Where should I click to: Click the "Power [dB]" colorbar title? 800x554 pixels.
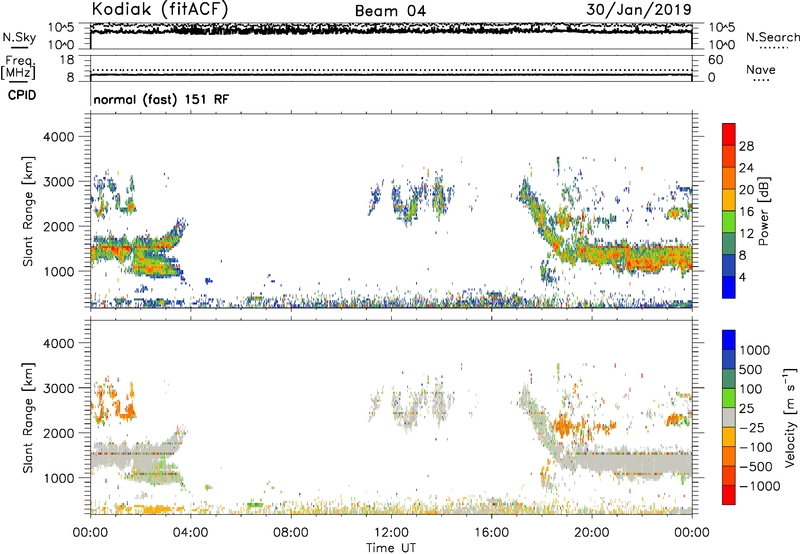coord(764,211)
